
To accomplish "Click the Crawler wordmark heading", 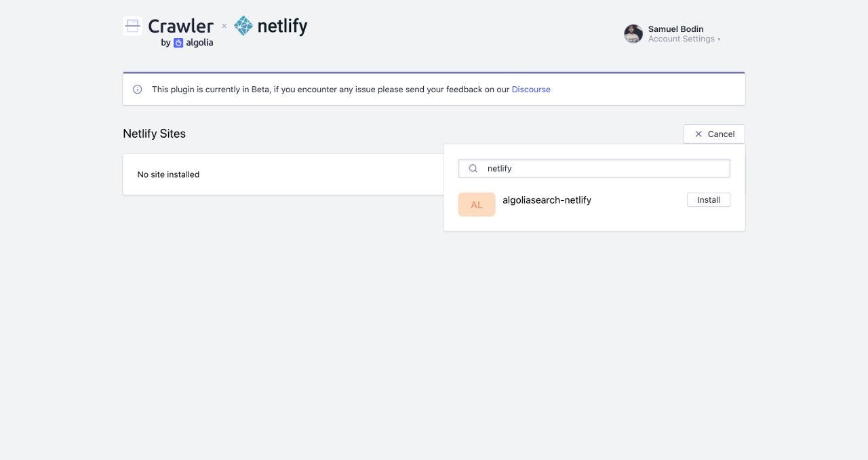I will click(180, 26).
